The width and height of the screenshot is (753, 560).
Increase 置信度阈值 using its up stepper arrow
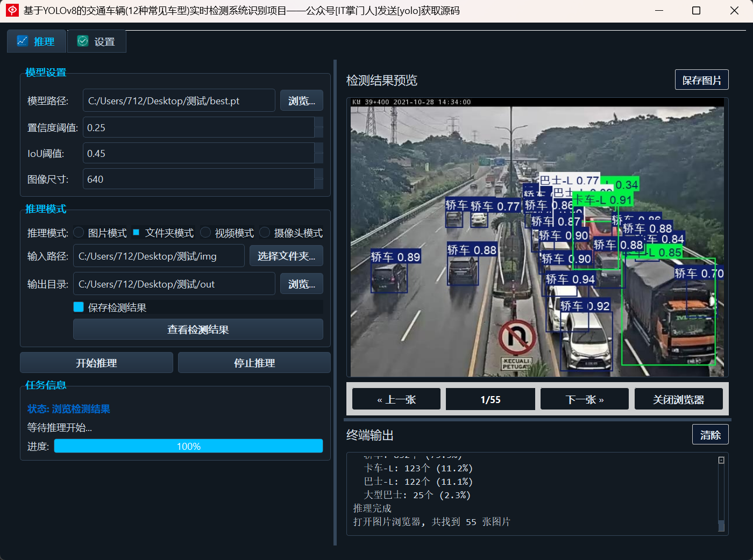click(318, 124)
